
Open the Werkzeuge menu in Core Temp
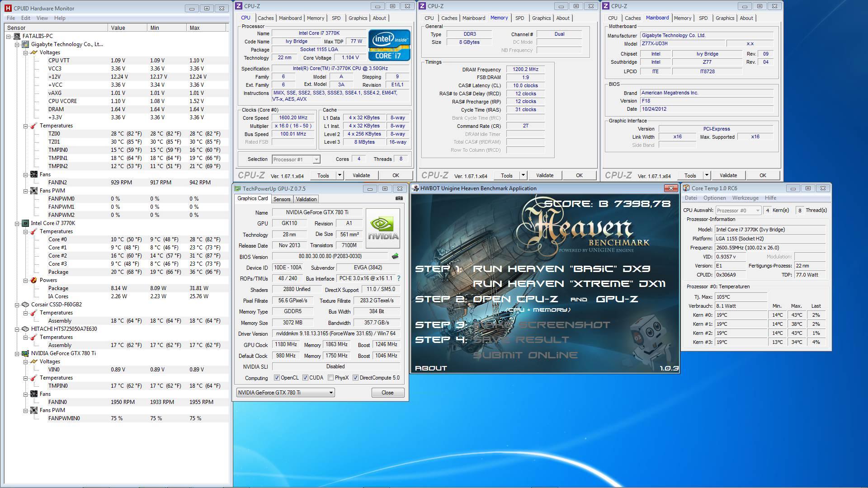tap(745, 198)
